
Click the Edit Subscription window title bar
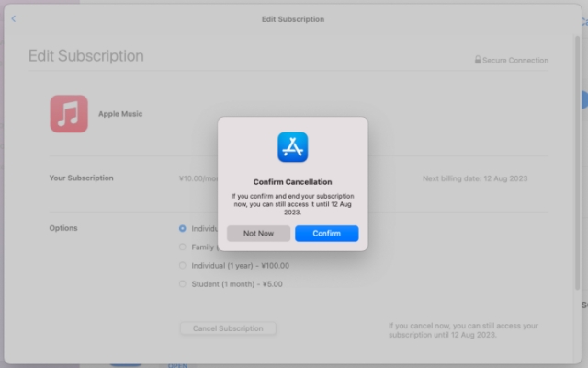click(x=292, y=19)
